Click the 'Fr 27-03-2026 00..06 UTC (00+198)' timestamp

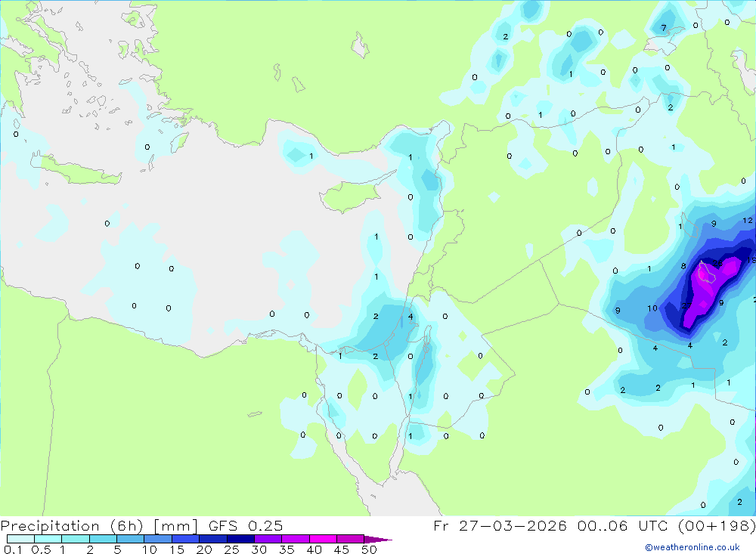594,525
